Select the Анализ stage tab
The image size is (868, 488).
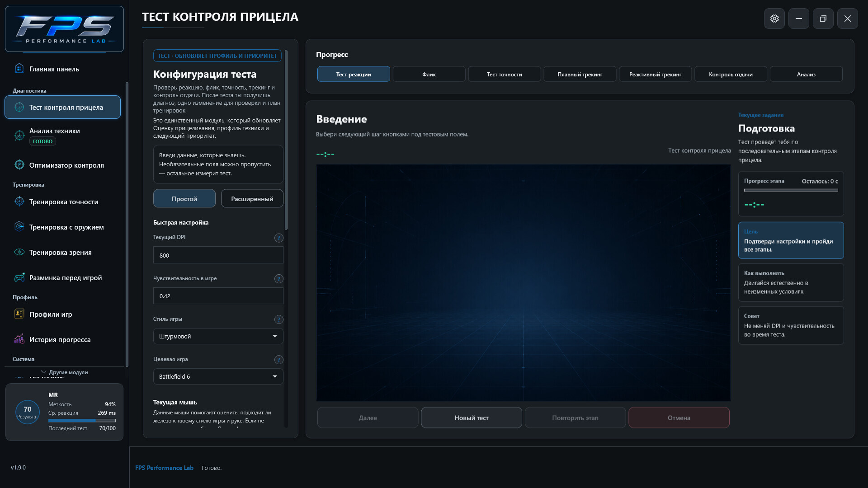coord(806,74)
